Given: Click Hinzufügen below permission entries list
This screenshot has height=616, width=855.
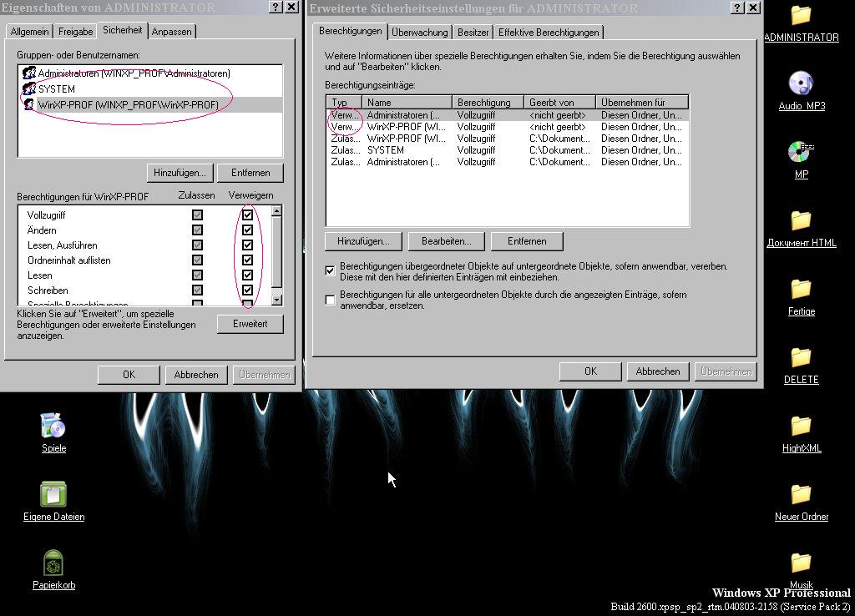Looking at the screenshot, I should pyautogui.click(x=363, y=241).
